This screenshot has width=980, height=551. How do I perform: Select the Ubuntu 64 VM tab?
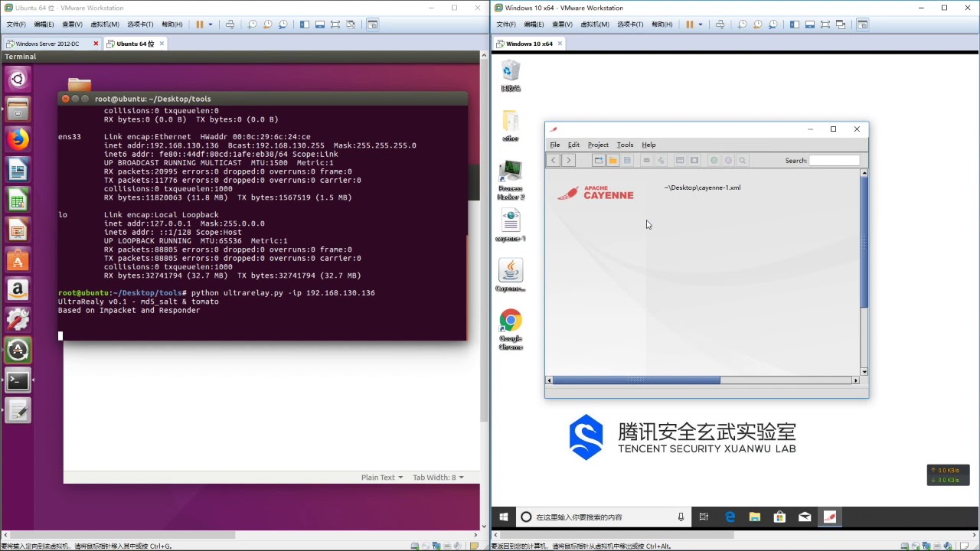136,44
